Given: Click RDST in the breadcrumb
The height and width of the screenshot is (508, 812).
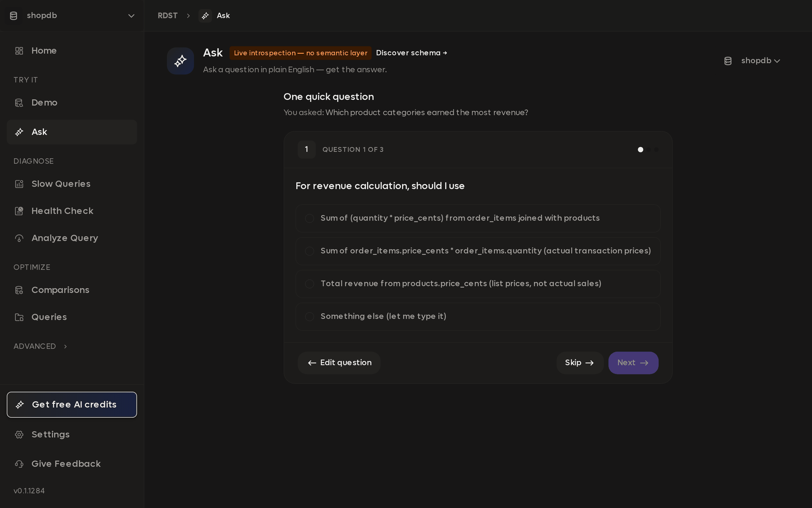Looking at the screenshot, I should 167,15.
